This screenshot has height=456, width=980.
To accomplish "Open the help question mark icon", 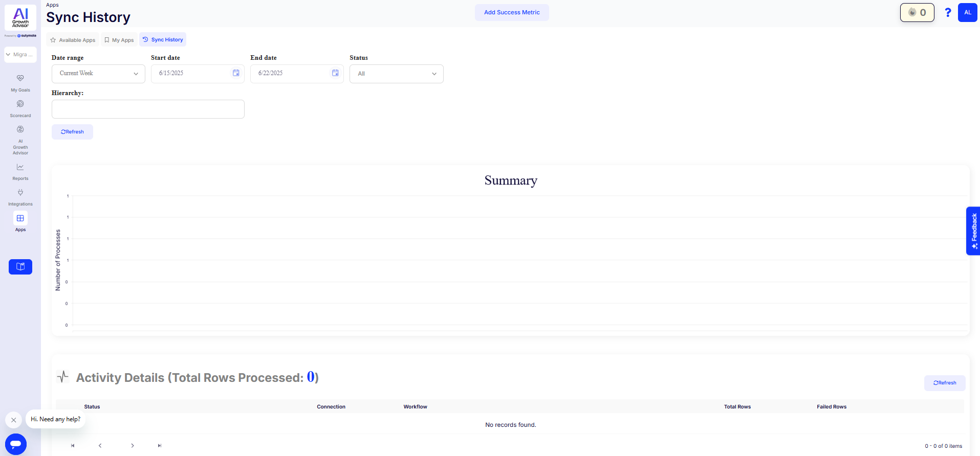I will pyautogui.click(x=948, y=13).
